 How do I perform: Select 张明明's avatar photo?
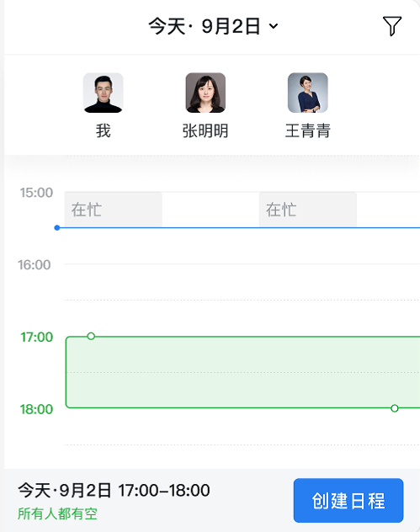[205, 93]
